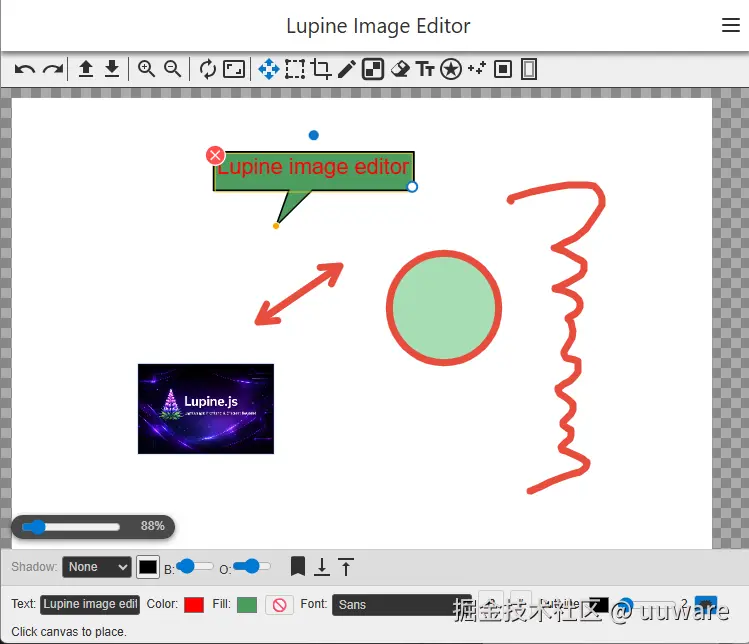This screenshot has width=749, height=644.
Task: Open the resize canvas tool
Action: (x=234, y=69)
